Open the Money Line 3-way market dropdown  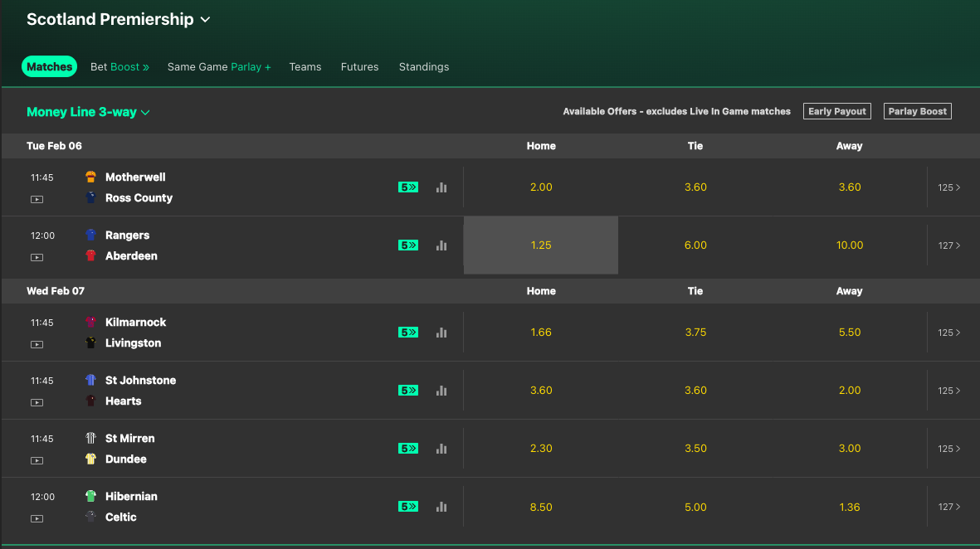point(88,112)
